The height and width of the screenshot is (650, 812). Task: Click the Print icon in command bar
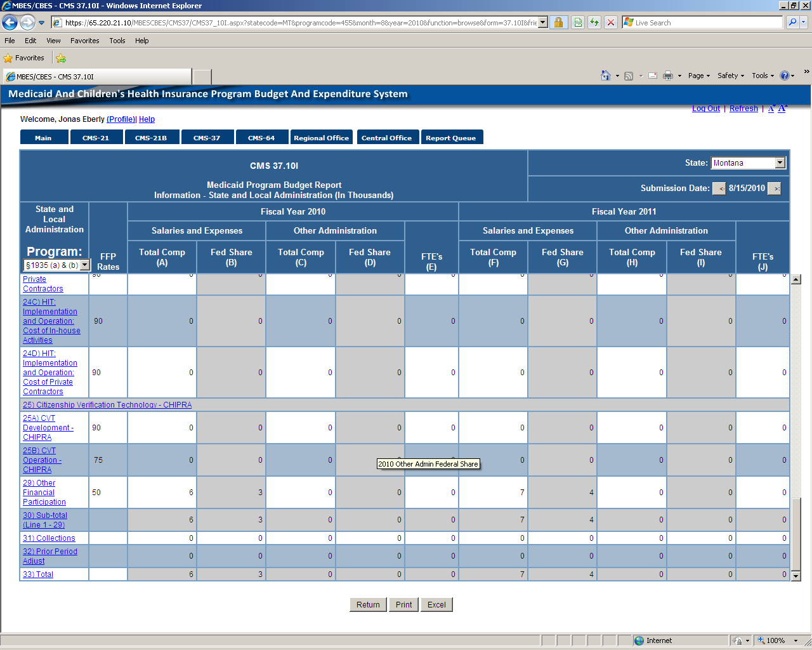[x=668, y=76]
